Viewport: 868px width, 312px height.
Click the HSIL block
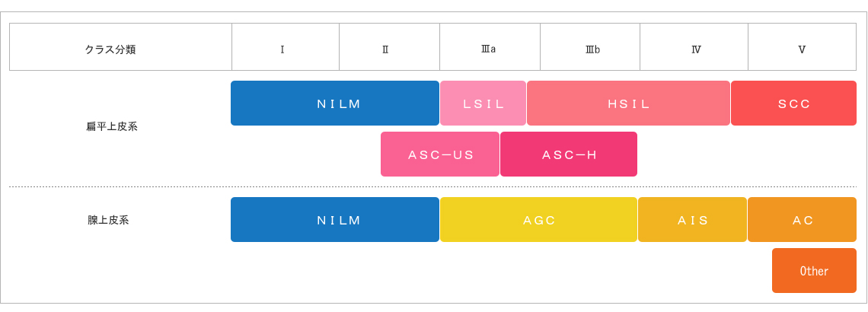[628, 103]
